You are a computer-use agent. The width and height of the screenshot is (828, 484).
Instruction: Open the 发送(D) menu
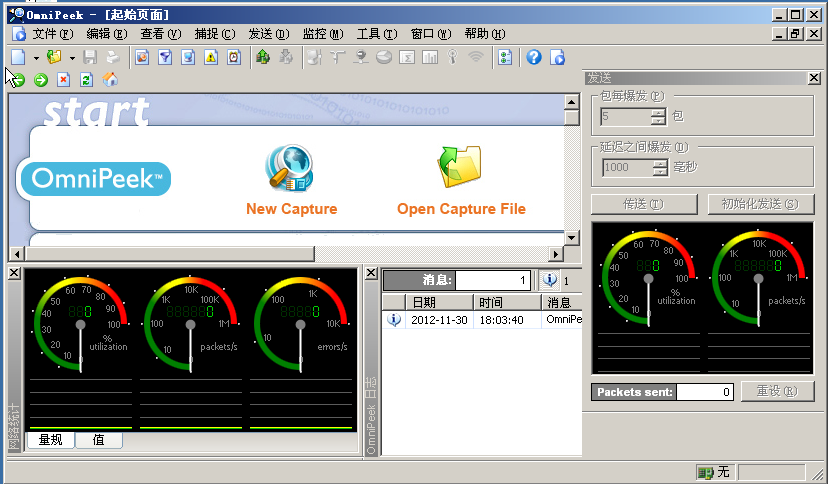point(269,34)
